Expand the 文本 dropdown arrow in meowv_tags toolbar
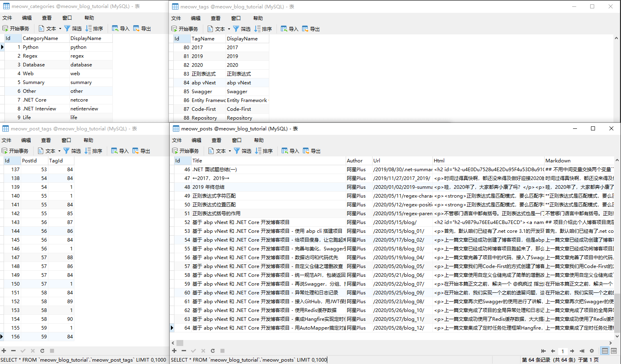The height and width of the screenshot is (364, 621). tap(229, 29)
